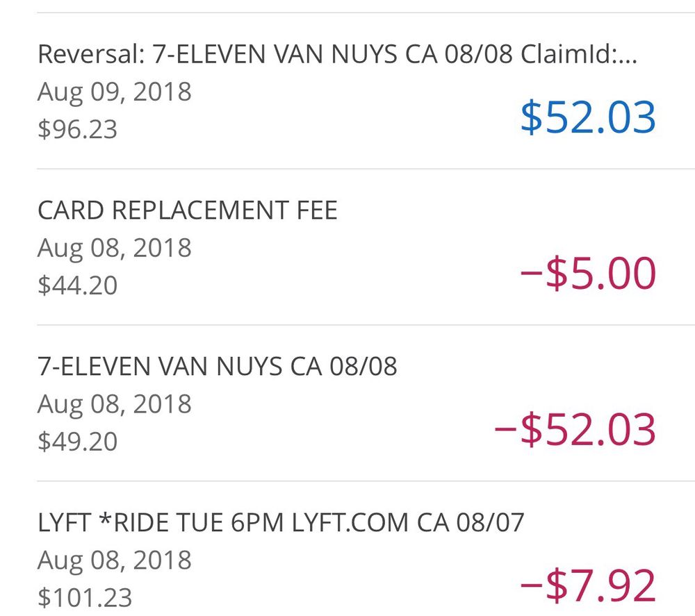695x616 pixels.
Task: Tap the blue $52.03 credit amount
Action: coord(588,117)
